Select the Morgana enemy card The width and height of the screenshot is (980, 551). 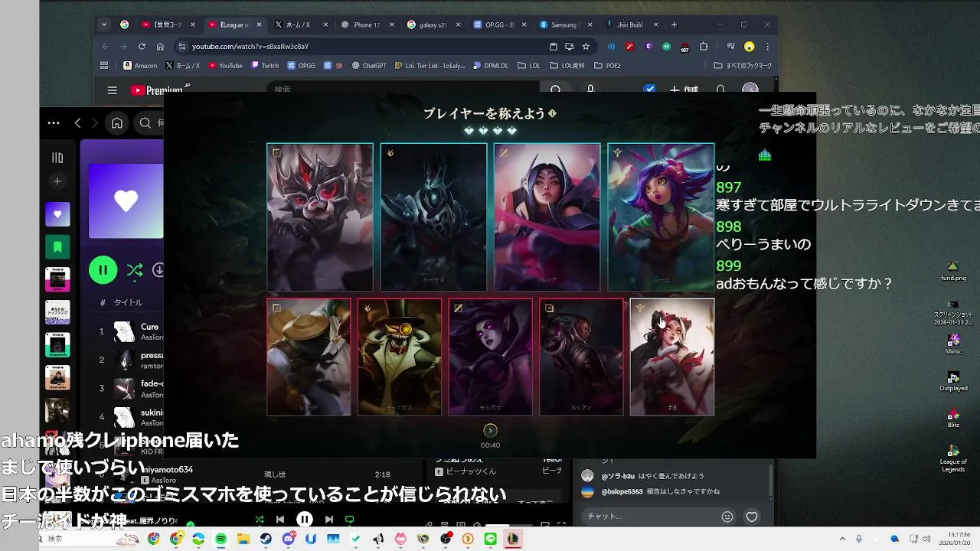[490, 357]
